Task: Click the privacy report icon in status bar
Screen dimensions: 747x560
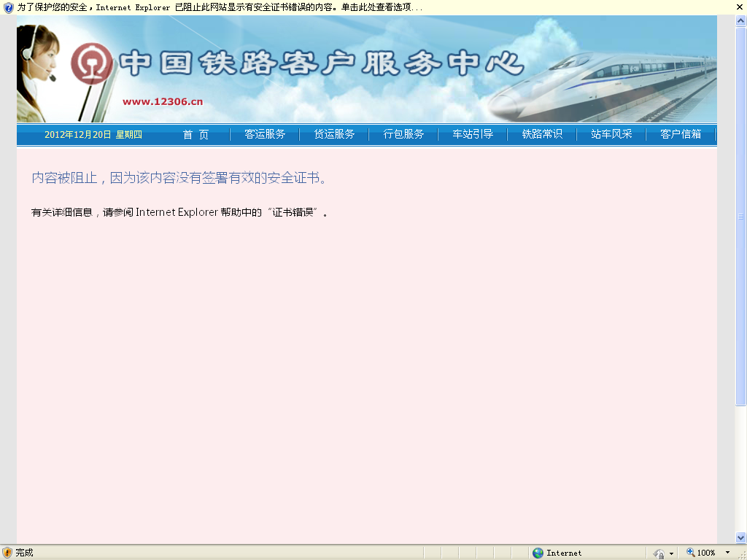Action: pos(659,553)
